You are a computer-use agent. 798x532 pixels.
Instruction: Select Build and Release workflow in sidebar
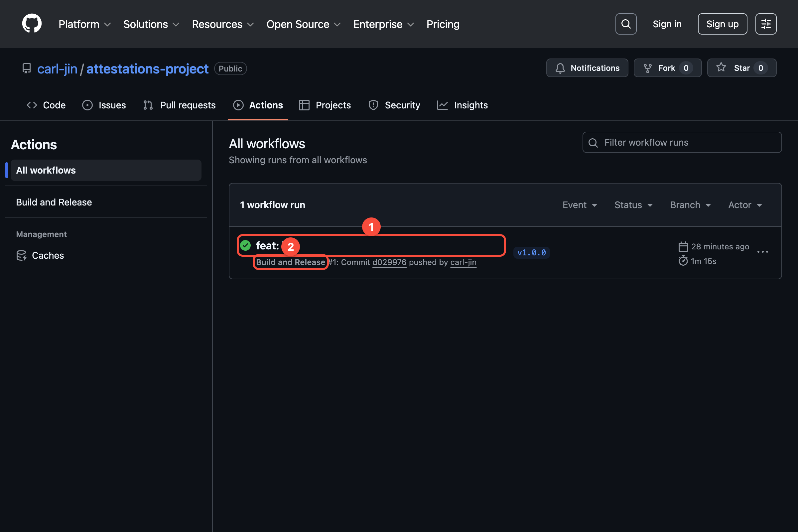54,202
